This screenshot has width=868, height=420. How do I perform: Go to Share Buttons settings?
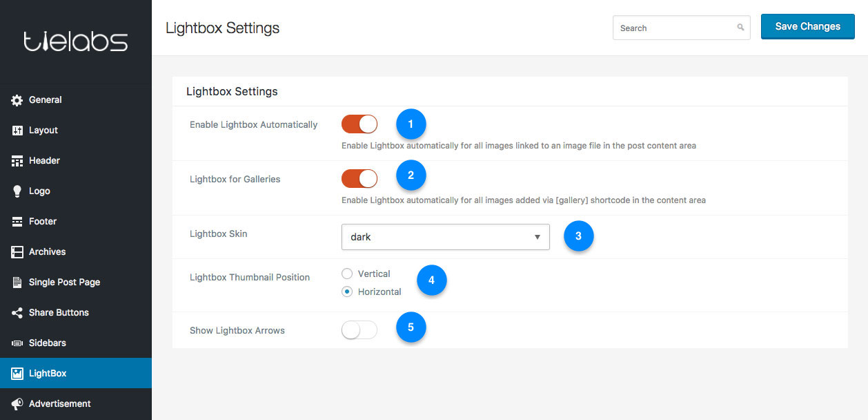click(76, 313)
